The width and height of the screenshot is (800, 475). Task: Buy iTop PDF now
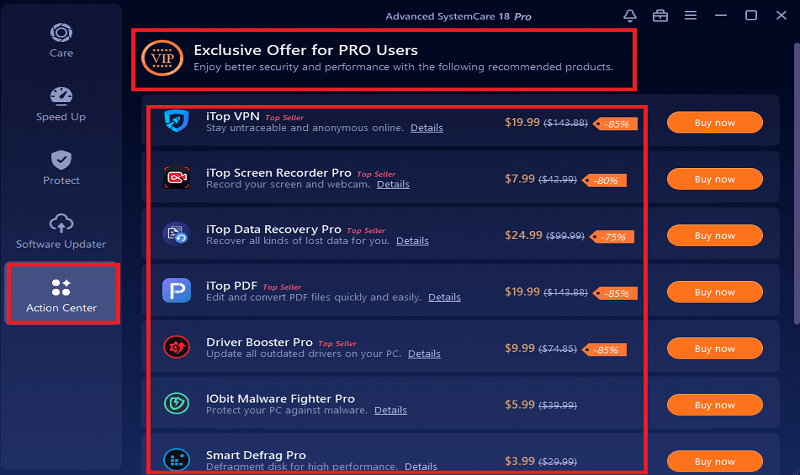point(715,292)
